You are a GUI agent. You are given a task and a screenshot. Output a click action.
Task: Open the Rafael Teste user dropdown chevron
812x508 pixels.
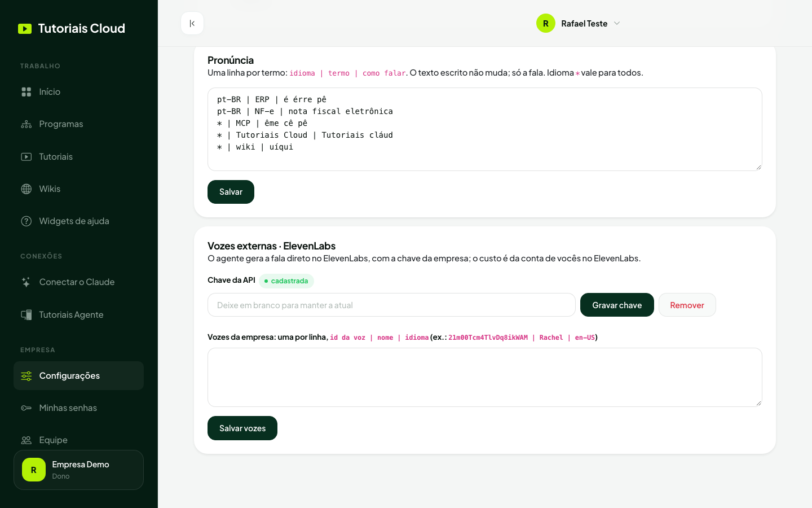click(x=617, y=23)
